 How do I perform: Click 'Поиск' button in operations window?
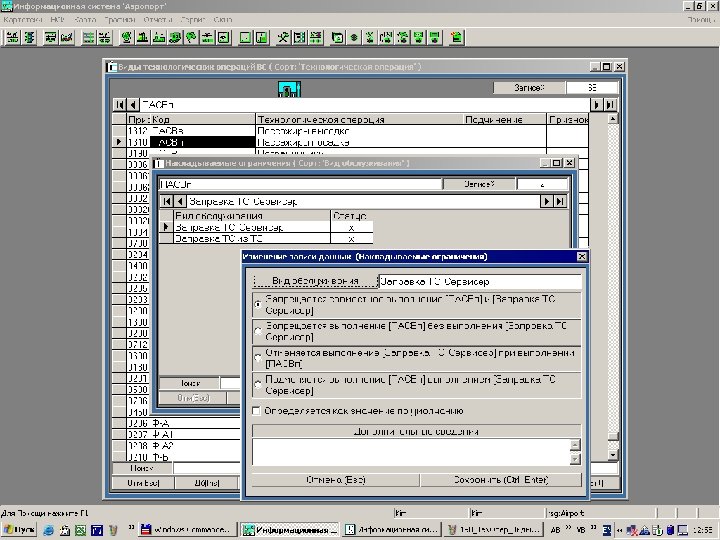click(142, 468)
